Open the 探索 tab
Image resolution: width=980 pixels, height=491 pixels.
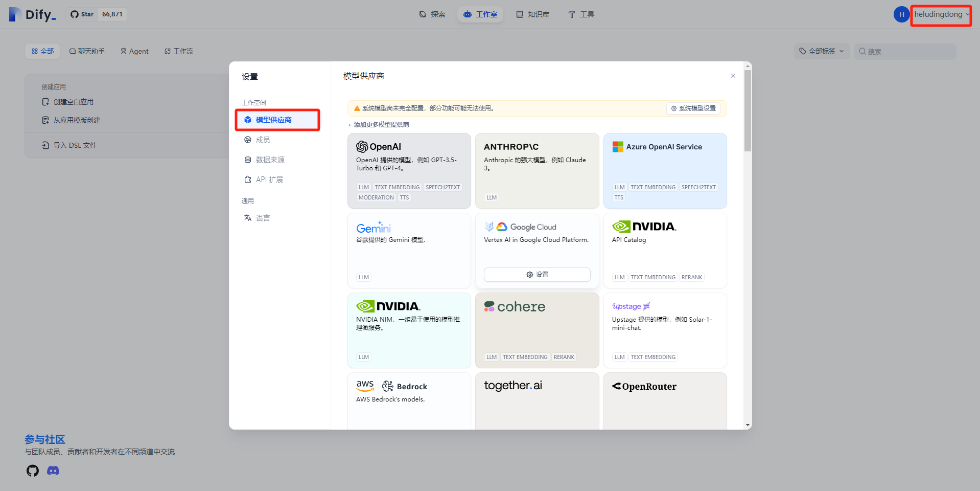click(x=432, y=14)
